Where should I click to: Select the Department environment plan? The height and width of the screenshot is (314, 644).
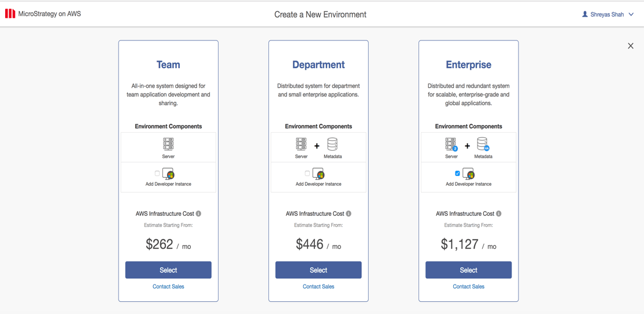[319, 270]
